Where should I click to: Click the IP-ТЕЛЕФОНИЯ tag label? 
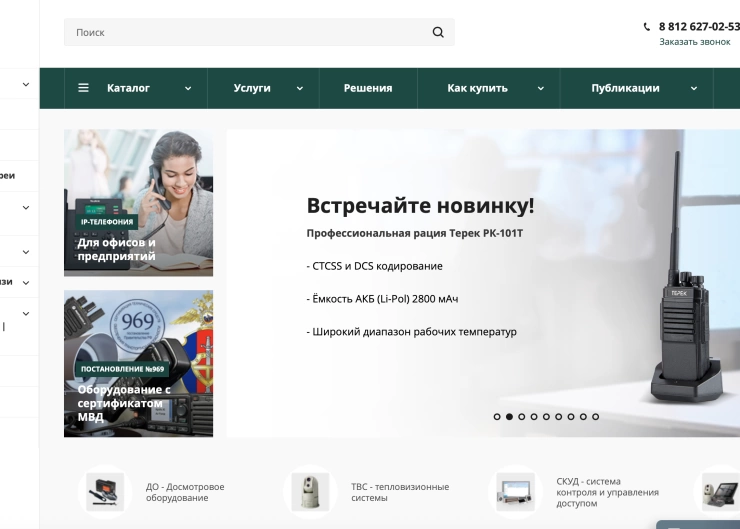point(107,222)
